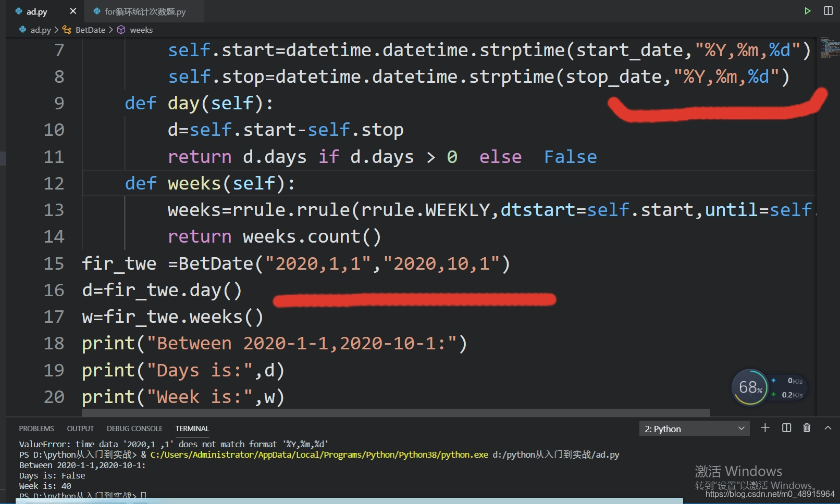The height and width of the screenshot is (504, 840).
Task: Switch to the TERMINAL tab
Action: click(x=192, y=429)
